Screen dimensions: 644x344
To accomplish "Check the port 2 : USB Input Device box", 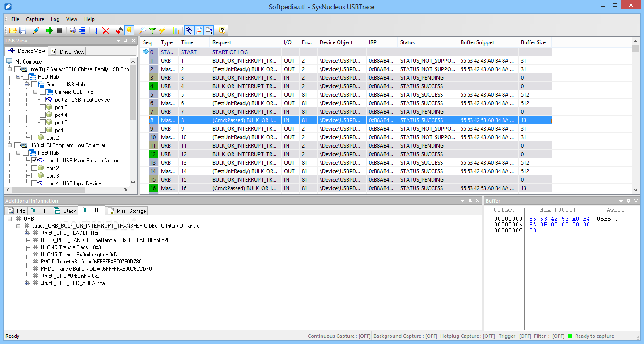I will 42,100.
